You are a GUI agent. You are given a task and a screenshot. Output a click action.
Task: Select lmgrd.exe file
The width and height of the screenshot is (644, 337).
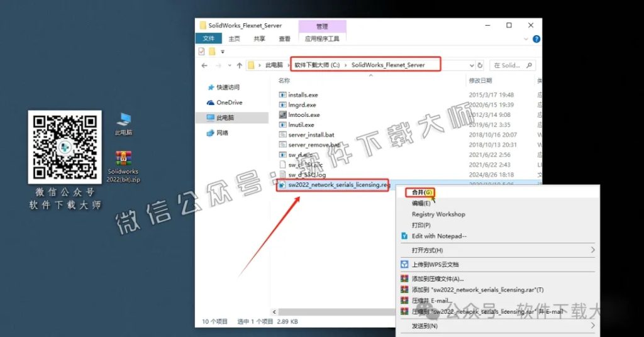(302, 104)
